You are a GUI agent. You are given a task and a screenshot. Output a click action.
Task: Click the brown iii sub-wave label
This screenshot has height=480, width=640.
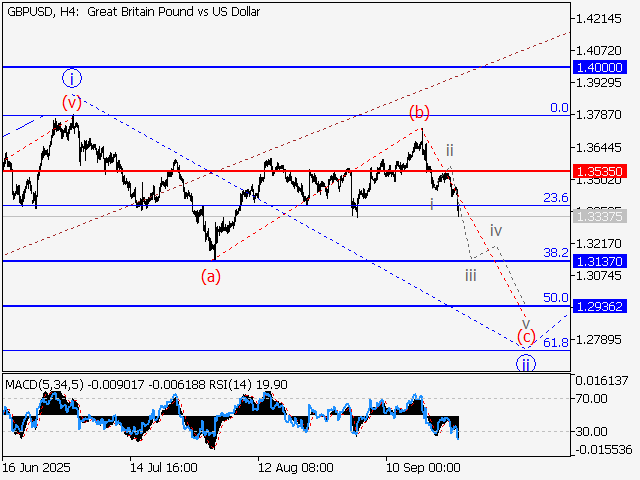[472, 275]
